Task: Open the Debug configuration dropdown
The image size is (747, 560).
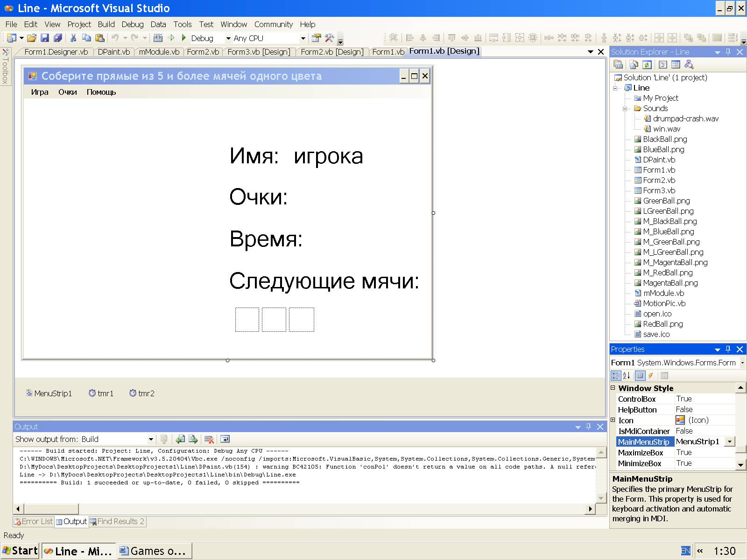Action: 228,38
